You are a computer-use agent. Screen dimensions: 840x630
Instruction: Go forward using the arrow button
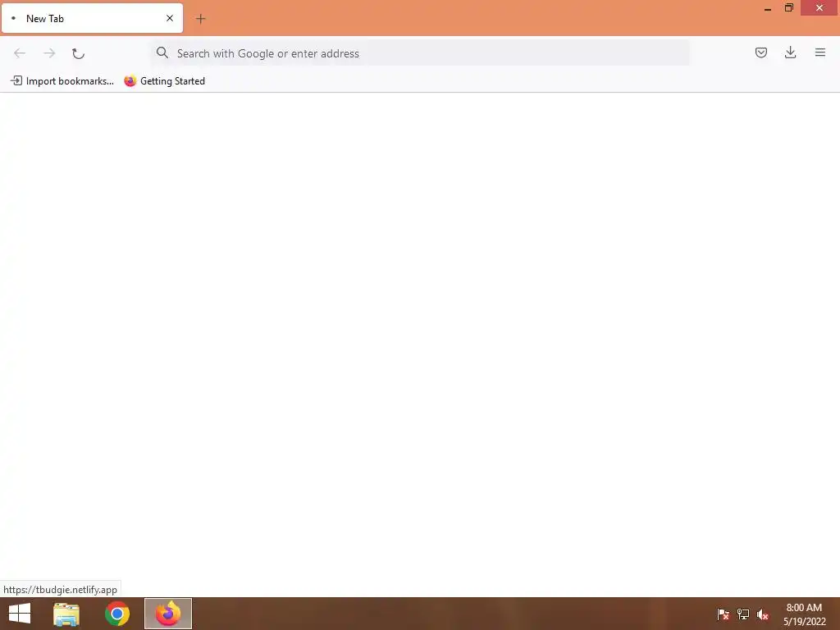(x=49, y=53)
